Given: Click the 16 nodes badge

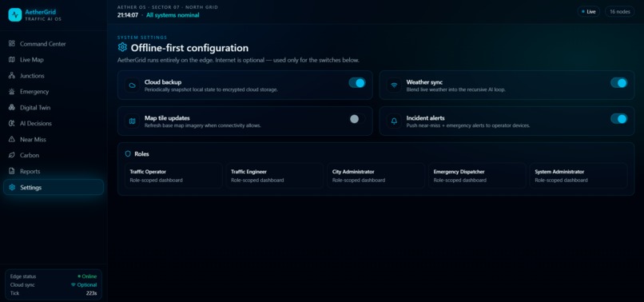Looking at the screenshot, I should coord(619,11).
